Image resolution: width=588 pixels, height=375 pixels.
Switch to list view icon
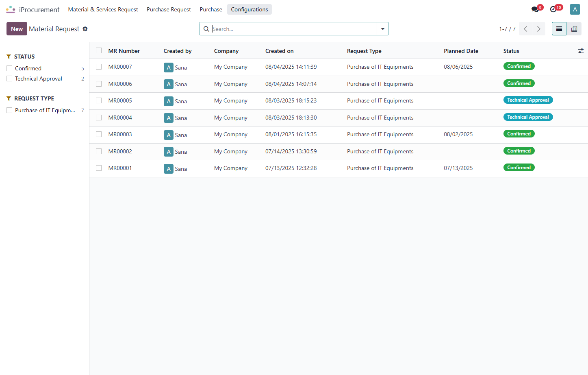[x=559, y=29]
